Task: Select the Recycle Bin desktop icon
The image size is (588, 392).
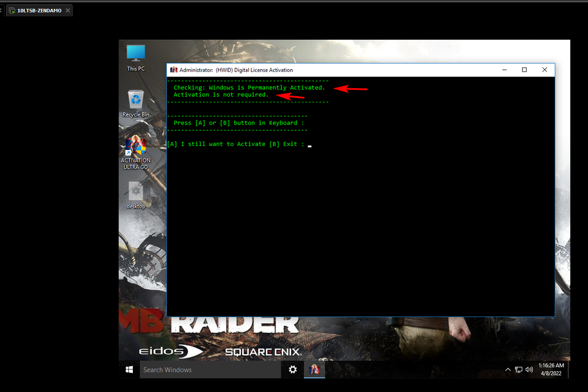Action: point(136,103)
